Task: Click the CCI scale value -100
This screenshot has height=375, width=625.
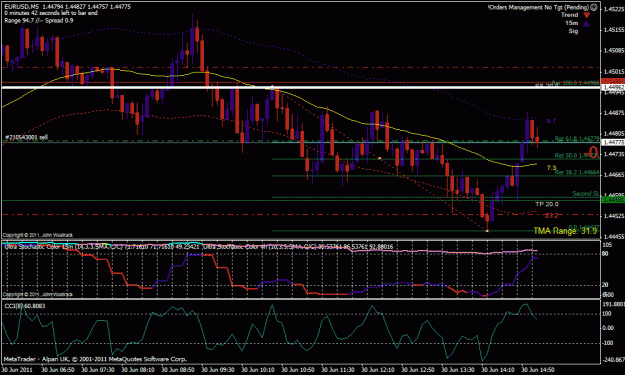Action: tap(608, 343)
